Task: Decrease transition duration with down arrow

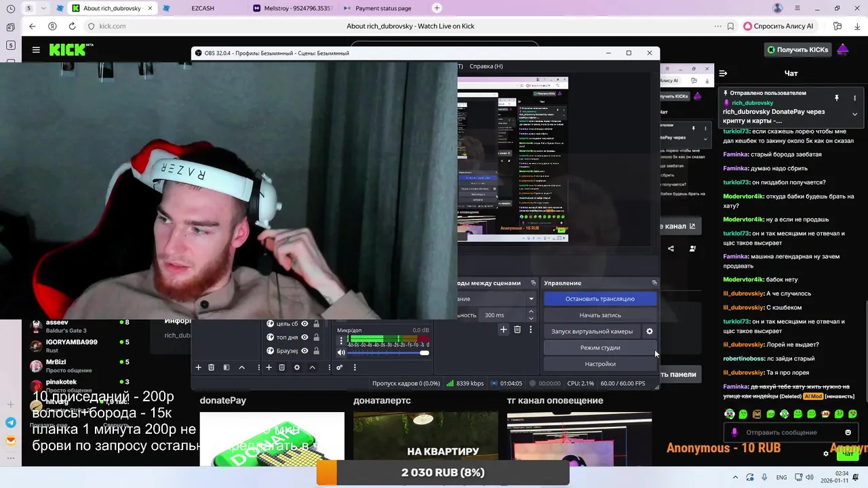Action: 530,319
